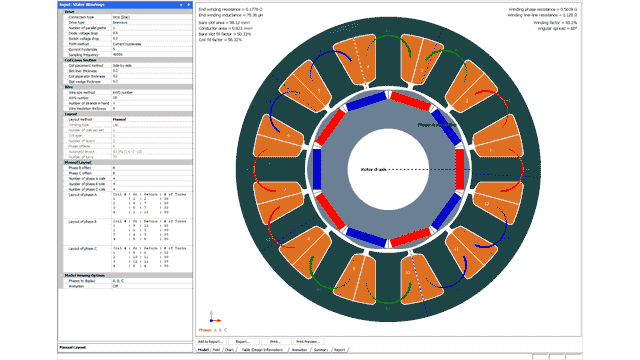Image resolution: width=640 pixels, height=360 pixels.
Task: Edit the Diode voltage drop field
Action: [151, 33]
